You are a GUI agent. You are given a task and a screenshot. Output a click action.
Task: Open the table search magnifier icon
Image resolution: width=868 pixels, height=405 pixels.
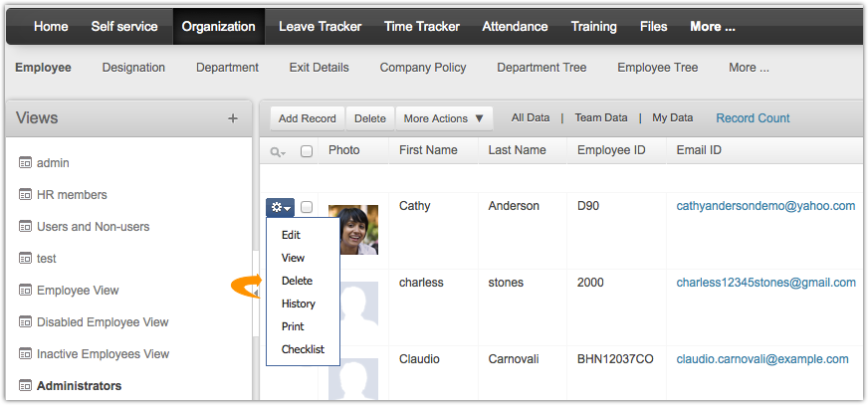pos(278,151)
